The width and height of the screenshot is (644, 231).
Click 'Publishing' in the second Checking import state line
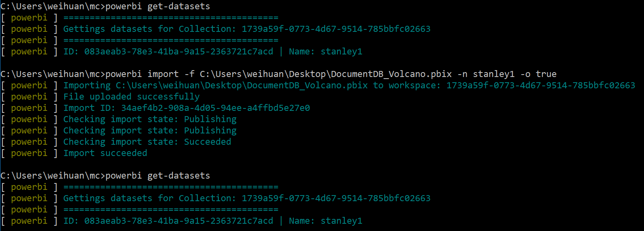[x=210, y=131]
